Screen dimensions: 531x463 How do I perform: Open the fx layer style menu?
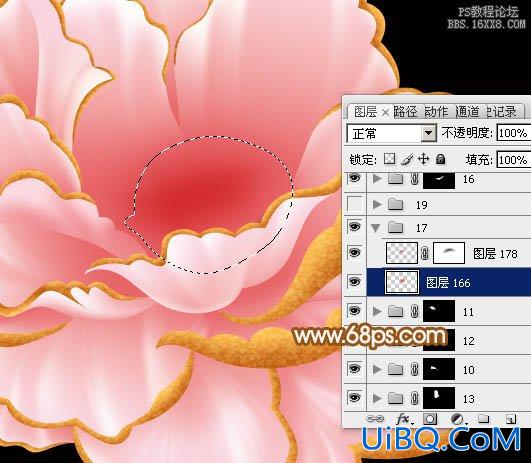point(404,419)
